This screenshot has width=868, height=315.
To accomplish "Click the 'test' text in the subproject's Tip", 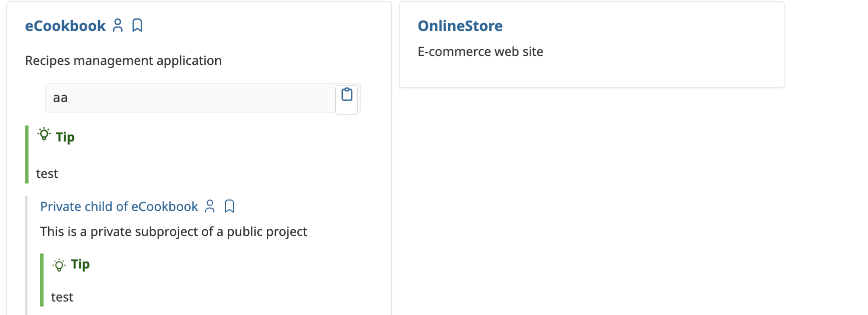I will click(62, 297).
